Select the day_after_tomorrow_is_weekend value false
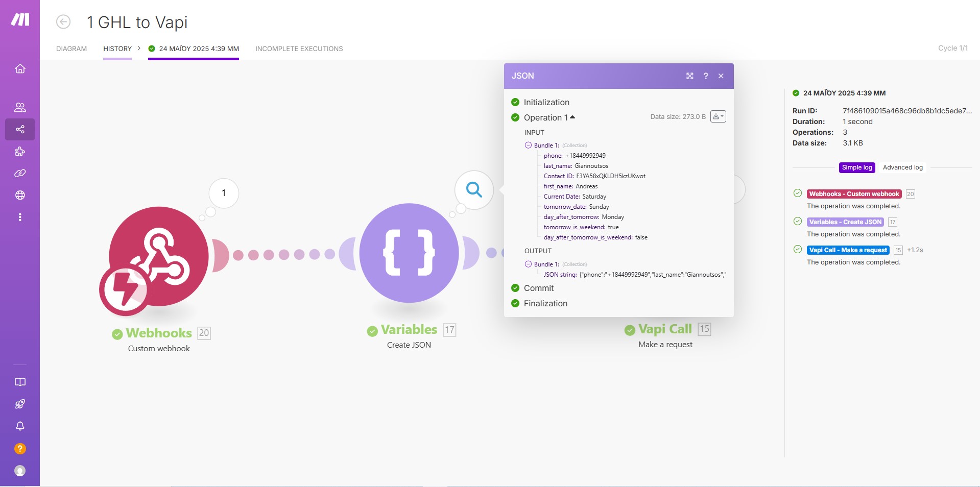The width and height of the screenshot is (980, 487). tap(641, 237)
